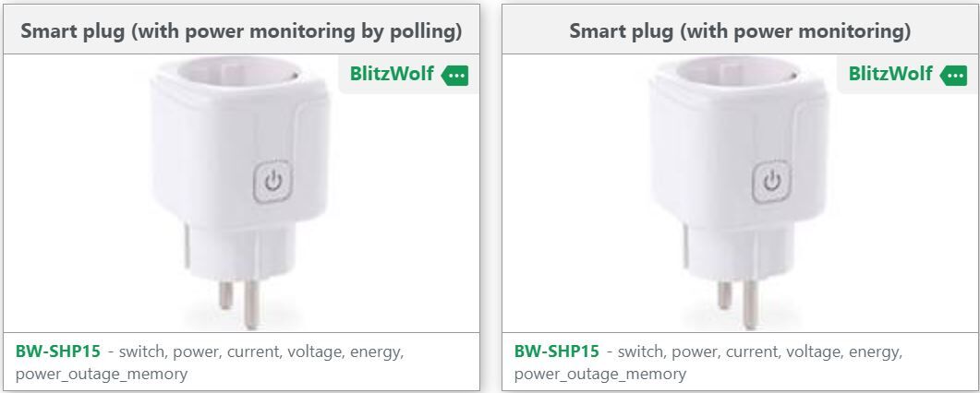The height and width of the screenshot is (393, 980).
Task: Click the tag icon beside right BlitzWolf label
Action: pos(953,76)
